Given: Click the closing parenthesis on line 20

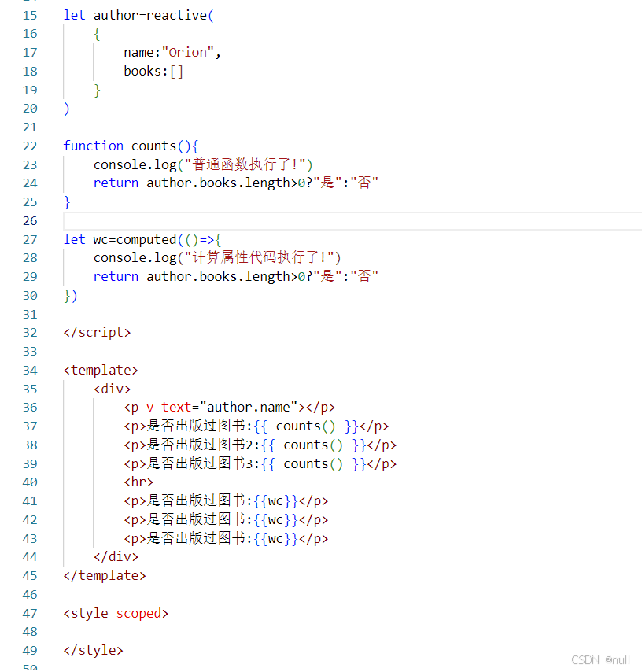Looking at the screenshot, I should click(x=66, y=109).
